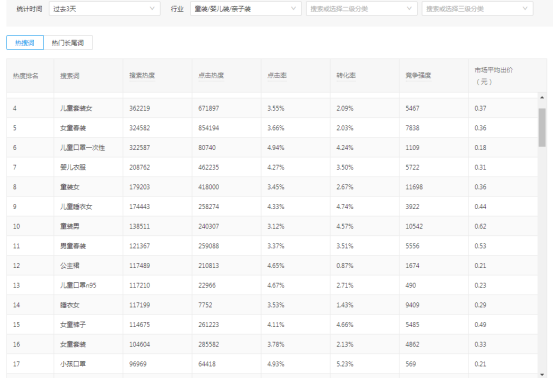Select search term 睡衣女 in rank 14
Screen dimensions: 553x378
[70, 305]
